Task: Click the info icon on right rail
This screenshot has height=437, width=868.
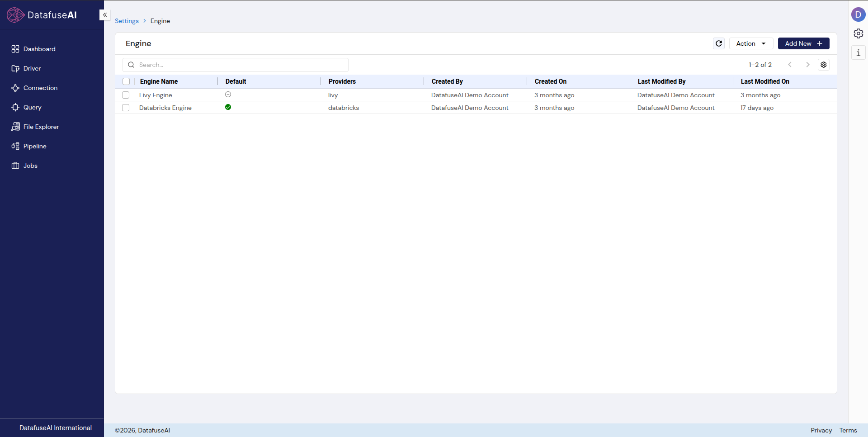Action: [858, 52]
